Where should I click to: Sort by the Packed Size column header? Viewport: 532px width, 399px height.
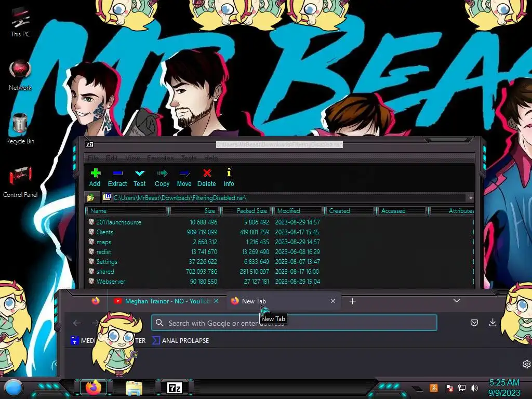click(x=246, y=211)
